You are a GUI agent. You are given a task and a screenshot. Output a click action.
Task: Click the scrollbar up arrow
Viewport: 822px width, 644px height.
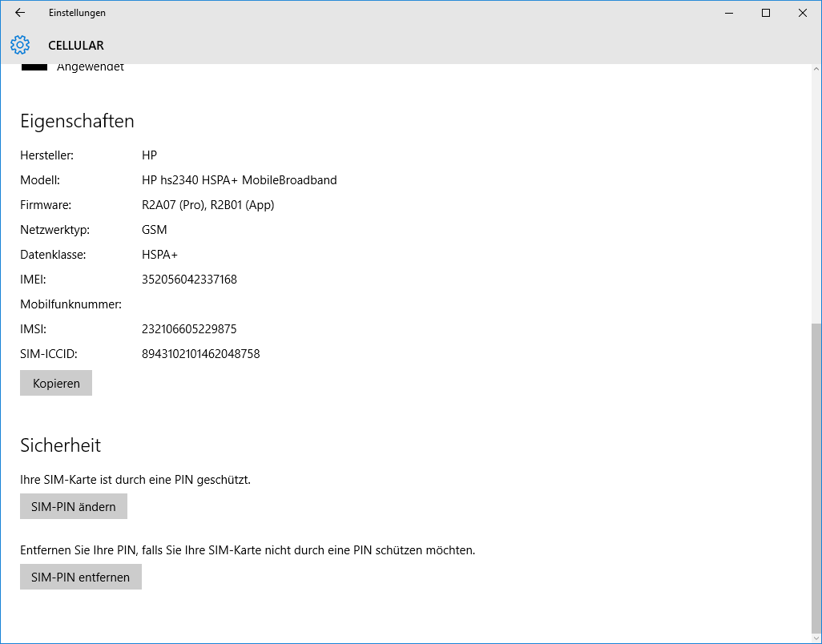pyautogui.click(x=816, y=69)
